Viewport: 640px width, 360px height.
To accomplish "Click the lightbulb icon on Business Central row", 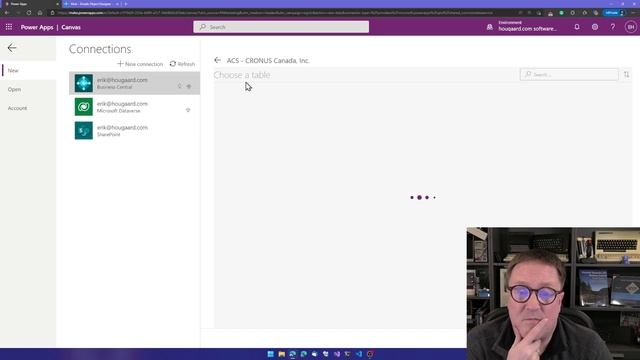I will click(x=180, y=87).
